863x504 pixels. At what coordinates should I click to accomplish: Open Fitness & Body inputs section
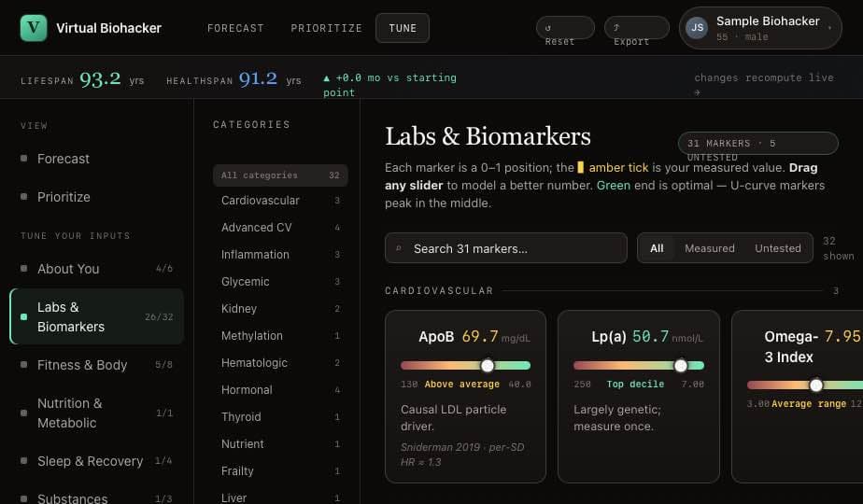point(96,365)
